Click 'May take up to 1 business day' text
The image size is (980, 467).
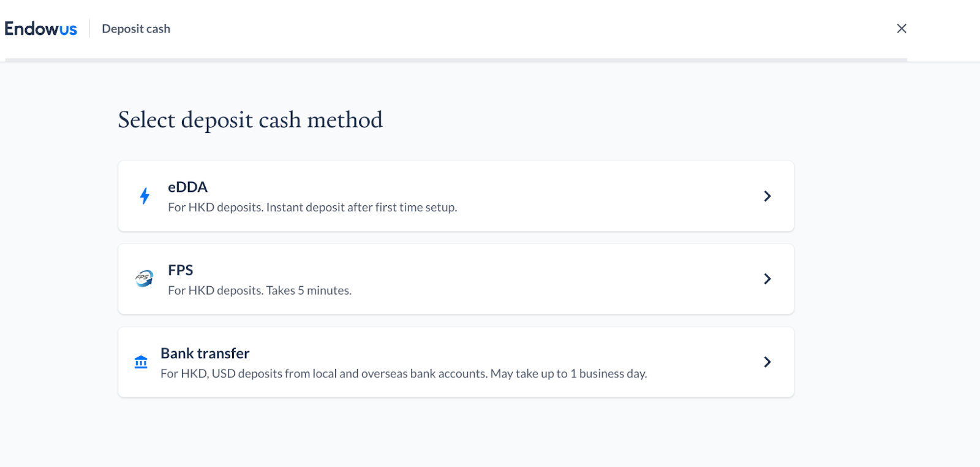pos(568,373)
